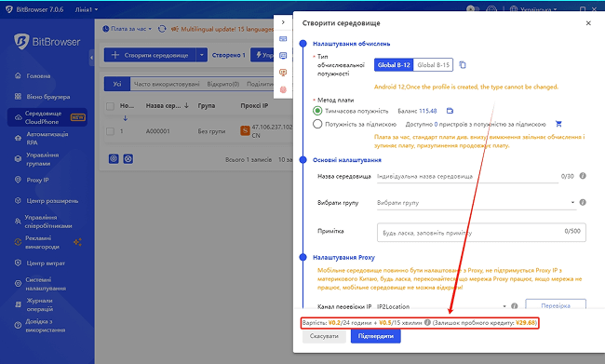Open the Головна home page in sidebar
605x364 pixels.
click(38, 76)
